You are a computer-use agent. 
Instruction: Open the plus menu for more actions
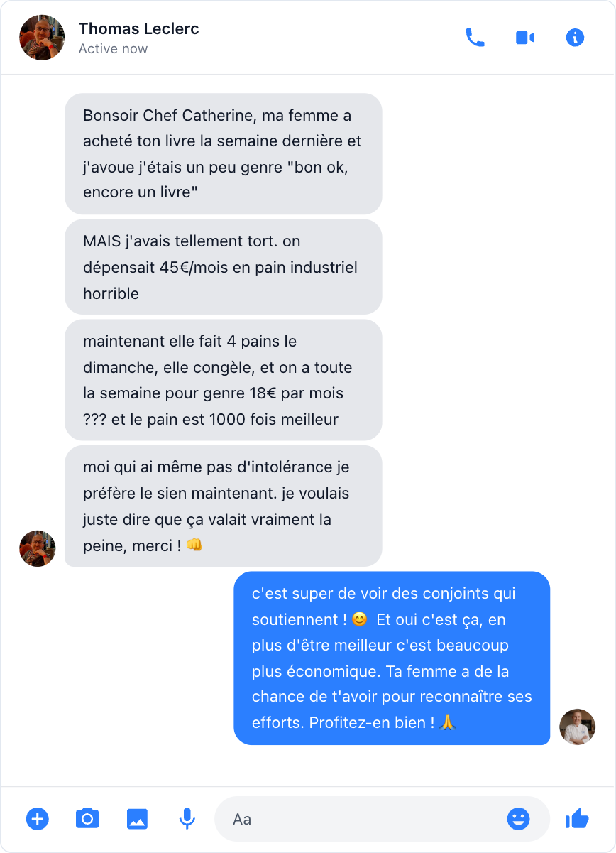38,819
